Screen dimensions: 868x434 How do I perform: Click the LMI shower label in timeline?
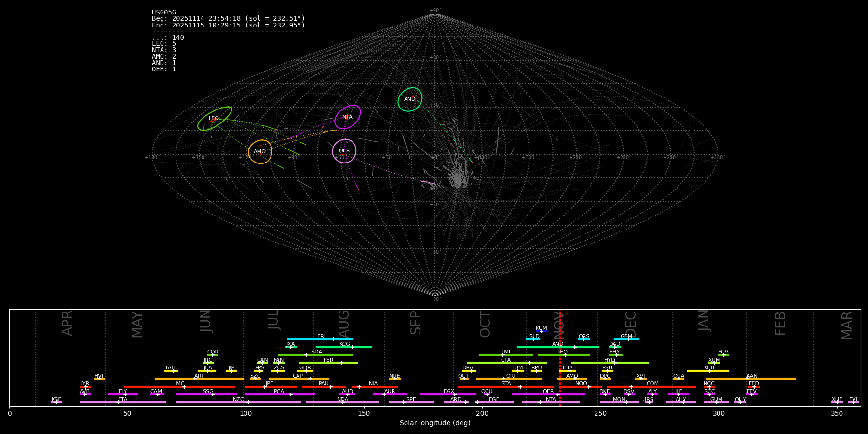tap(506, 352)
